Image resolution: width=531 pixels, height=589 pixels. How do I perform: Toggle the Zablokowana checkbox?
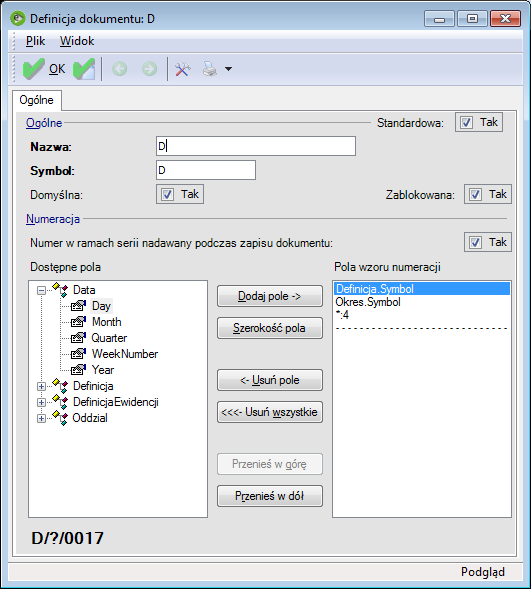point(475,195)
